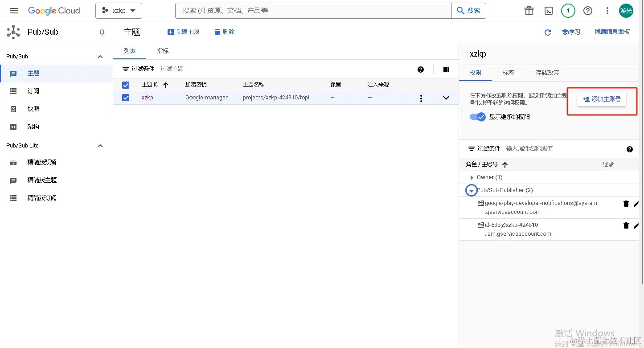
Task: Click the Google Cloud logo
Action: (54, 11)
